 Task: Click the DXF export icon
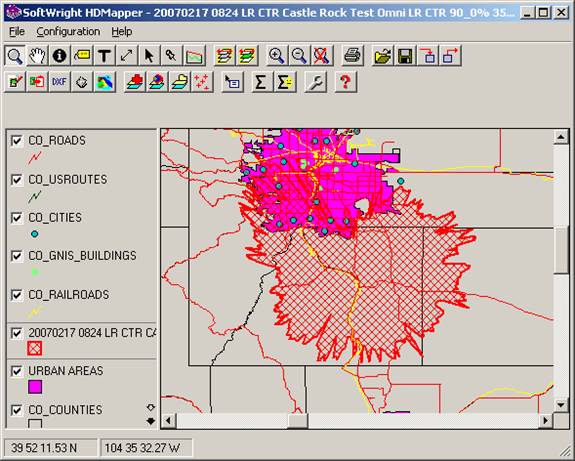pyautogui.click(x=59, y=82)
